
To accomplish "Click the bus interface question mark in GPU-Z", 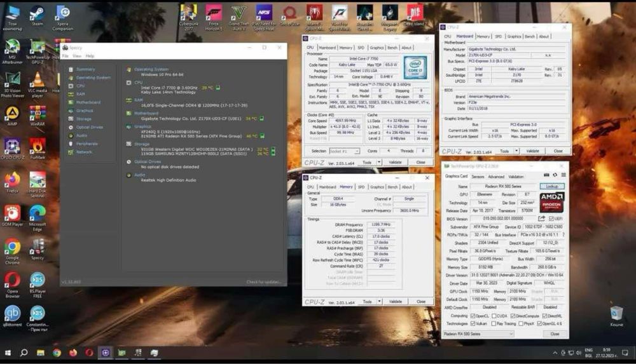I will pyautogui.click(x=563, y=234).
